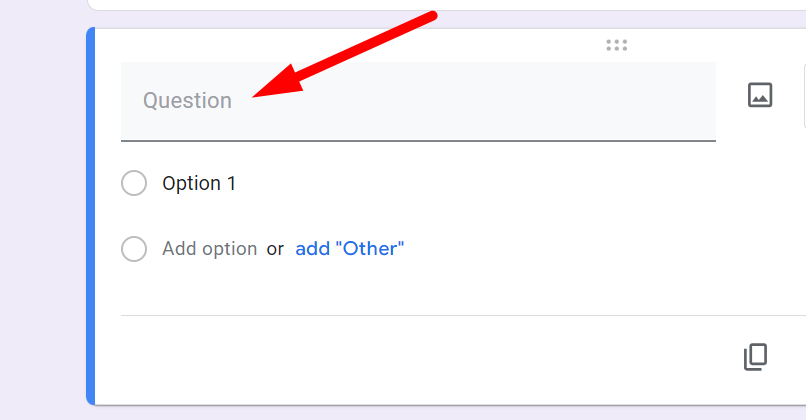Click the underline beneath the Question field
The width and height of the screenshot is (806, 420).
click(418, 140)
